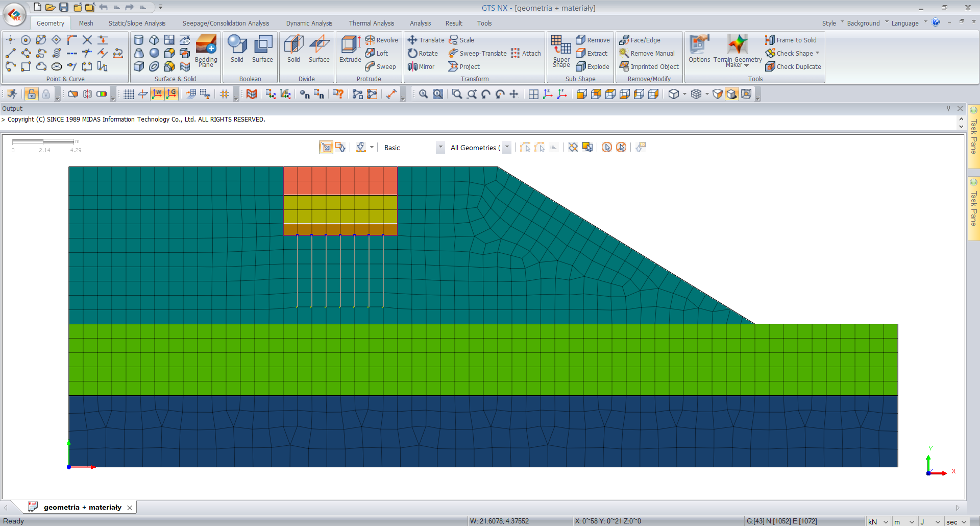Toggle the snap points button

[225, 94]
